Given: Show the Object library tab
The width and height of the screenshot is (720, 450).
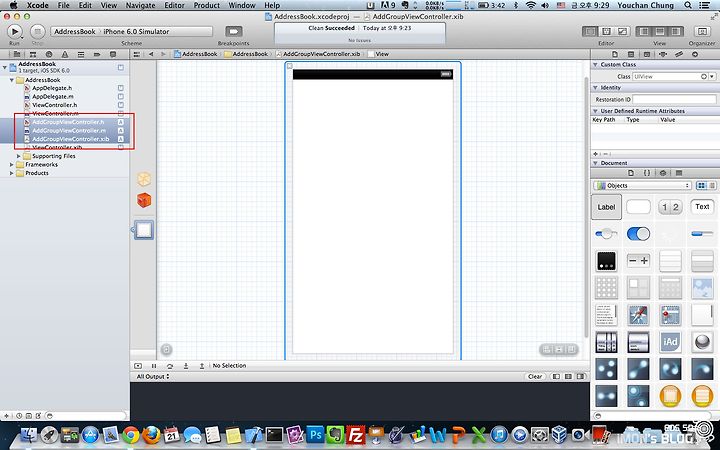Looking at the screenshot, I should coord(663,173).
